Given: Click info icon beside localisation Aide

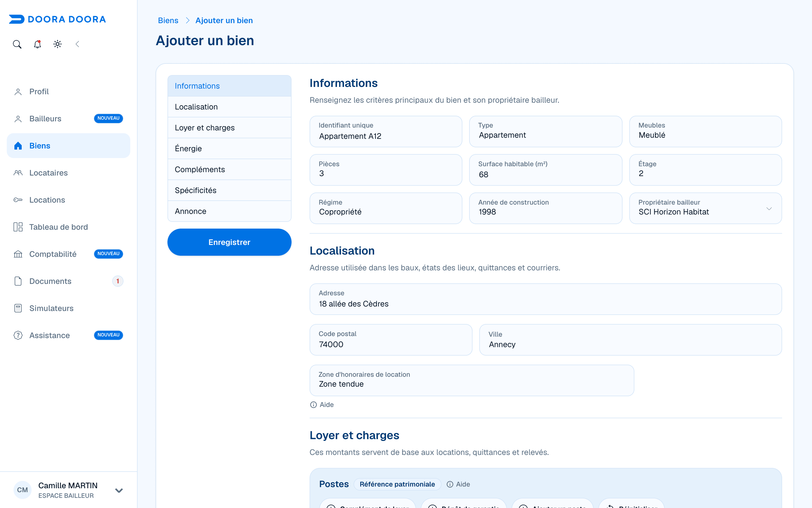Looking at the screenshot, I should click(x=314, y=404).
